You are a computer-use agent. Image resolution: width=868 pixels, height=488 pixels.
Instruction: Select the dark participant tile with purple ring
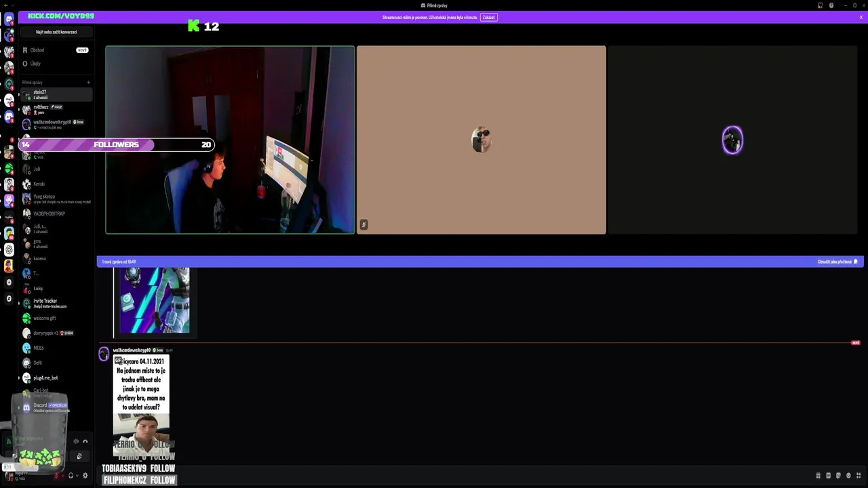tap(732, 140)
